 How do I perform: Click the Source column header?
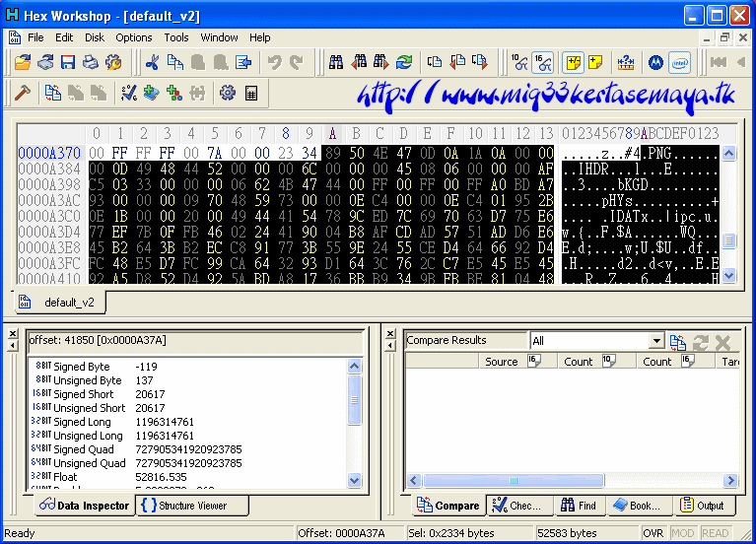tap(517, 362)
